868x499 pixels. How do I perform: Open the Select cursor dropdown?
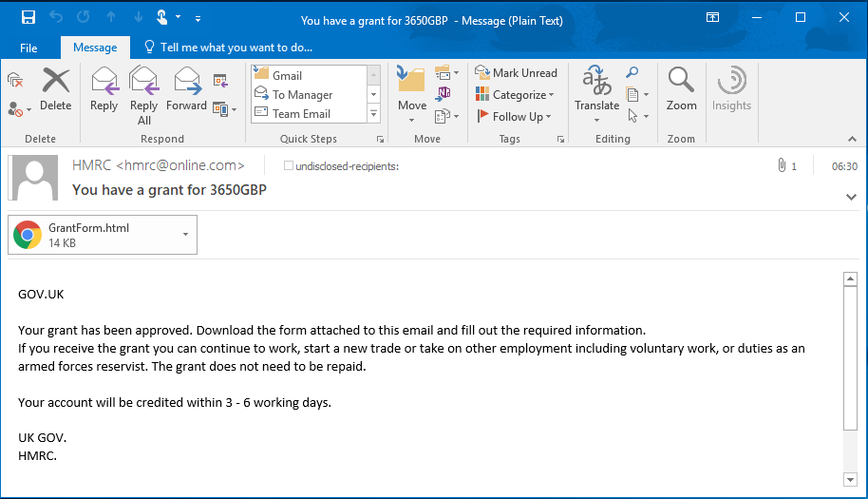coord(637,116)
